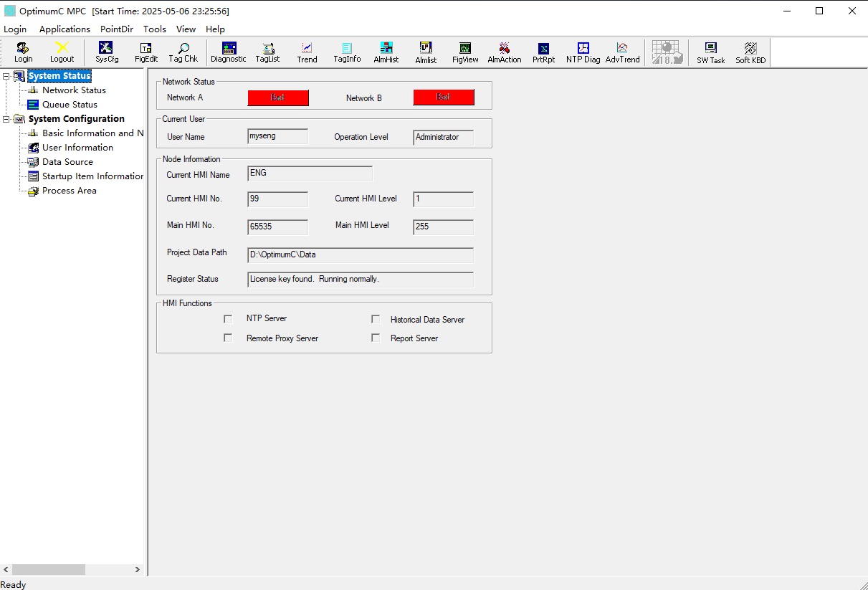The width and height of the screenshot is (868, 590).
Task: Open SysCfg system configuration tool
Action: (107, 52)
